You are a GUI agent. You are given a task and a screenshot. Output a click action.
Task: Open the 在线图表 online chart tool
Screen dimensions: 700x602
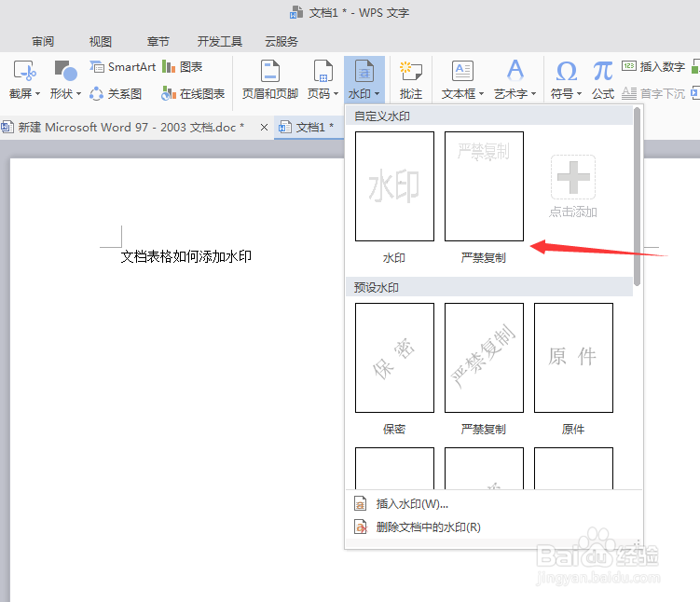(193, 94)
